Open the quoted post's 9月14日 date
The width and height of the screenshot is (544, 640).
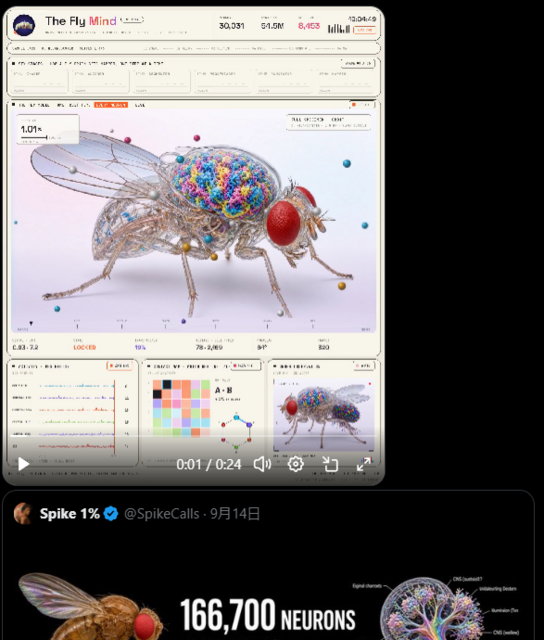pyautogui.click(x=235, y=513)
